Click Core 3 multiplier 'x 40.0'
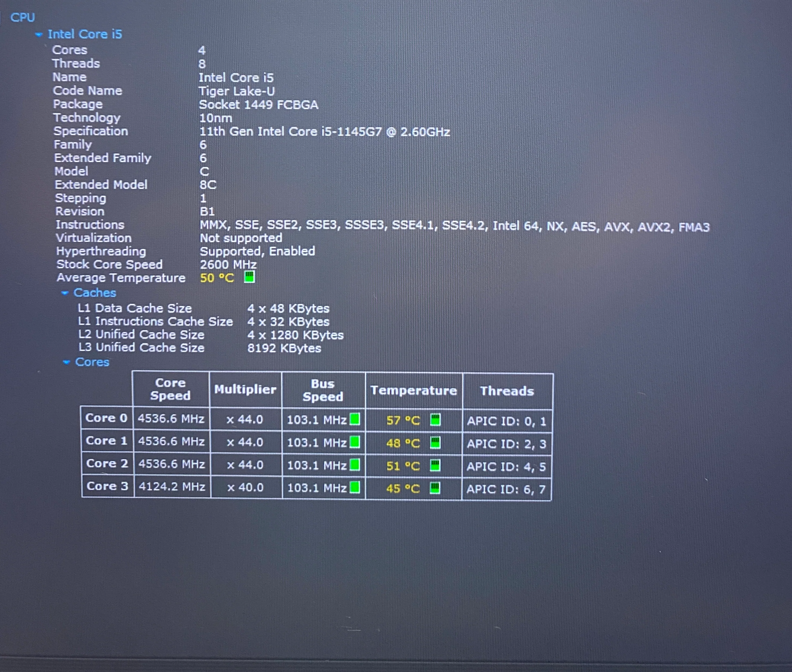The height and width of the screenshot is (672, 792). [x=245, y=487]
